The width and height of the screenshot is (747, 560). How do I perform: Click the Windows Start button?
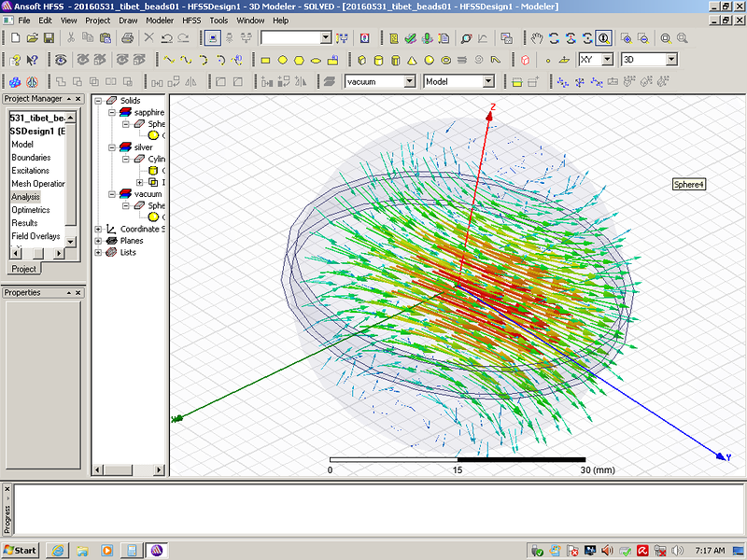[20, 550]
